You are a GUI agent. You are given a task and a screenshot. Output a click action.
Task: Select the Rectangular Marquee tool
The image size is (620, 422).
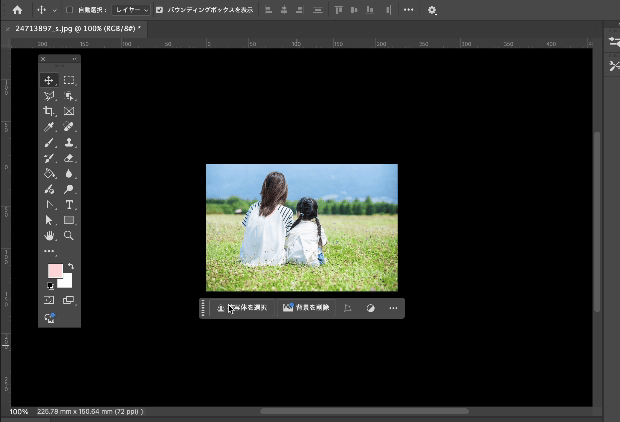(x=69, y=80)
